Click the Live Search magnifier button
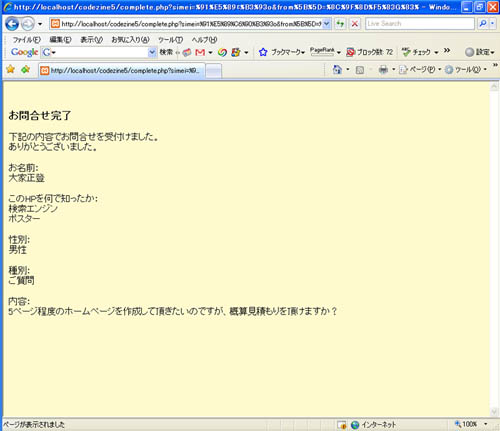Viewport: 500px width, 431px height. (482, 24)
